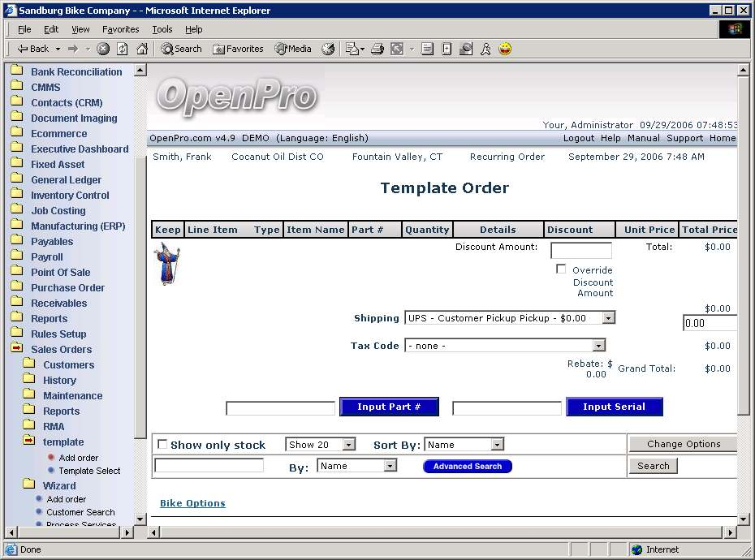Click the Home toolbar icon
The image size is (755, 560).
143,49
